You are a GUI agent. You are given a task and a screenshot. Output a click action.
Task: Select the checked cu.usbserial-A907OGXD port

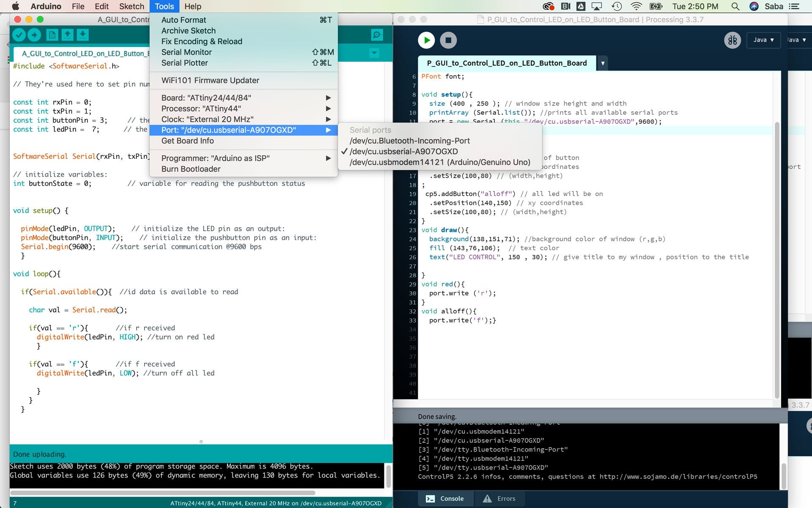tap(440, 152)
